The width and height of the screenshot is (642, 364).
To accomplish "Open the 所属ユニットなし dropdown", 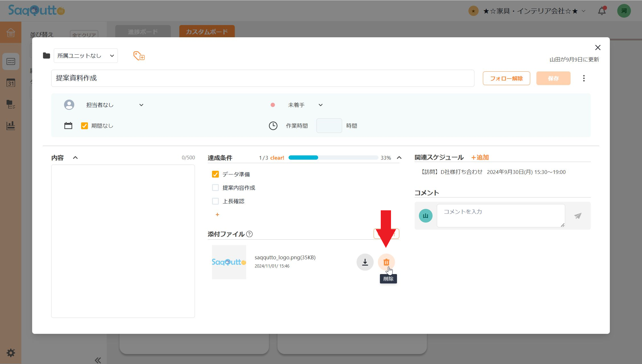I will coord(86,56).
